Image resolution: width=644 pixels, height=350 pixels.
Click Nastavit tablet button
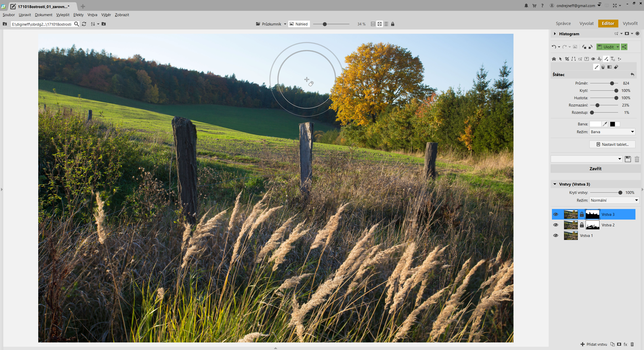[612, 144]
